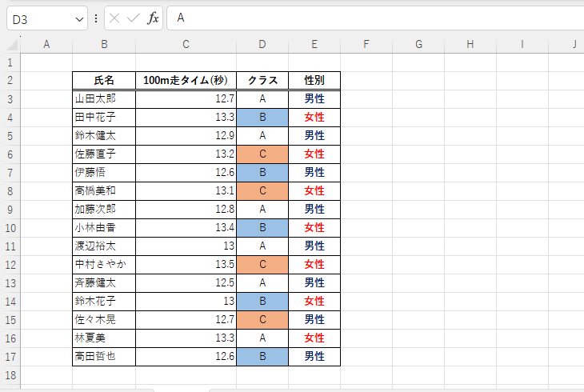Select the cell with 鈴木花子
This screenshot has width=584, height=392.
tap(104, 302)
